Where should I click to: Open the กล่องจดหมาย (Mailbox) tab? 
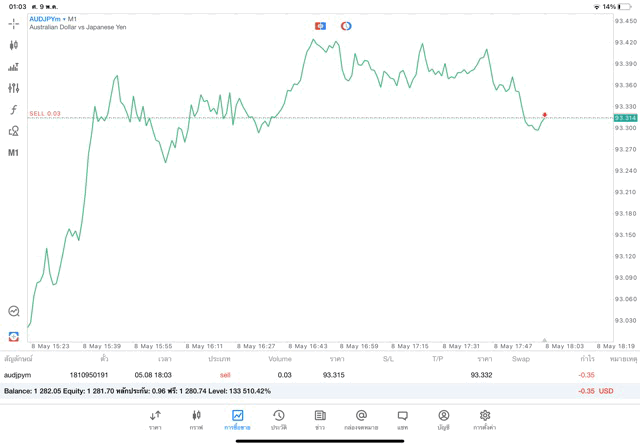point(361,419)
